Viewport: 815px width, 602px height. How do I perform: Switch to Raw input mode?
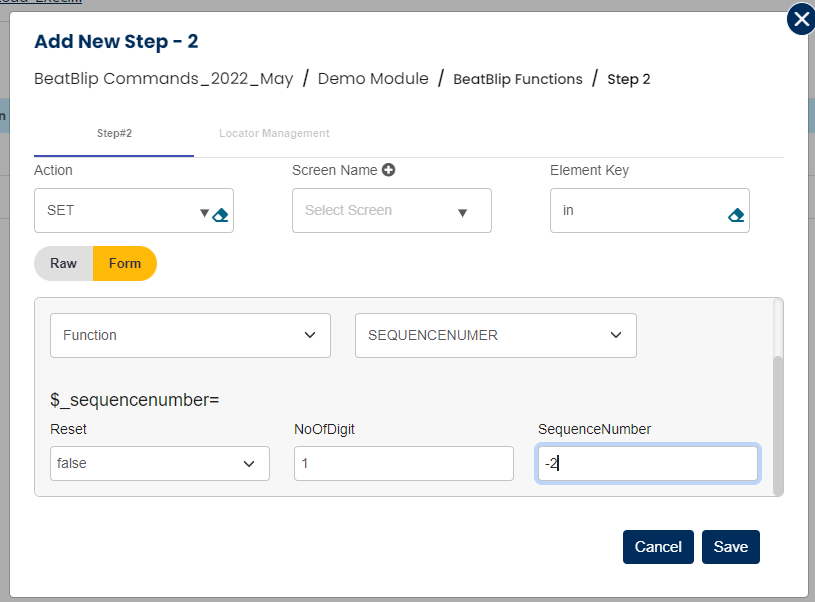64,263
